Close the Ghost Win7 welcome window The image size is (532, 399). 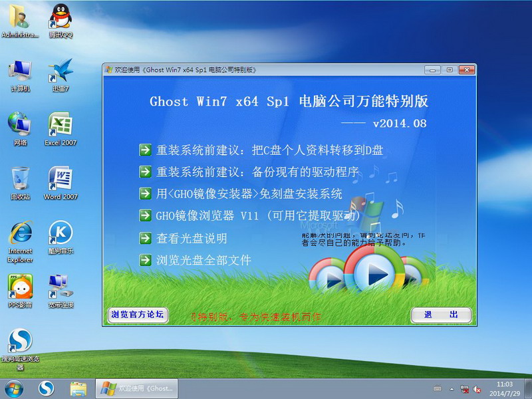(467, 70)
